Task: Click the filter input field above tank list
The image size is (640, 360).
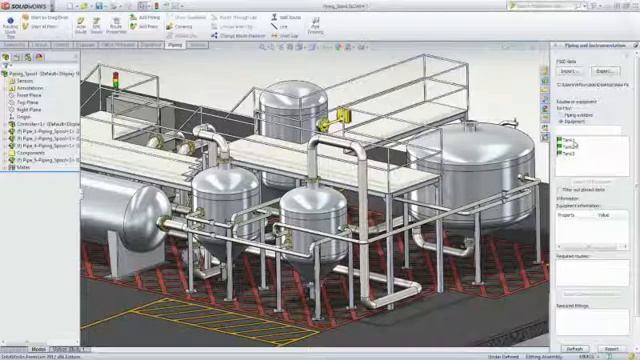Action: coord(589,131)
